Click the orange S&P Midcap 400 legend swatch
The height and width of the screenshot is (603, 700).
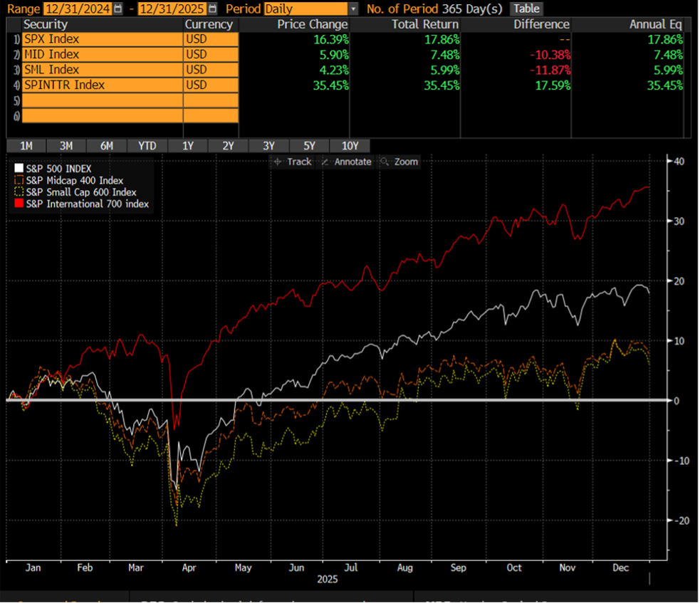(x=19, y=180)
